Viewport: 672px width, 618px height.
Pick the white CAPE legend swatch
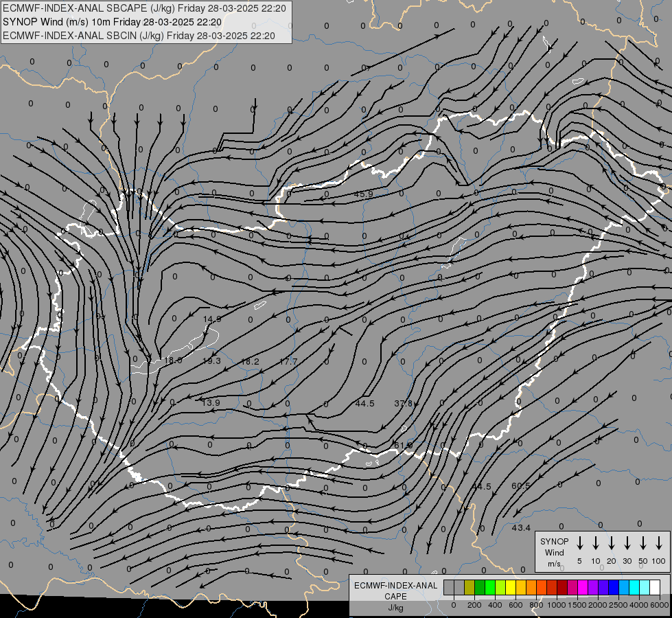[x=654, y=587]
